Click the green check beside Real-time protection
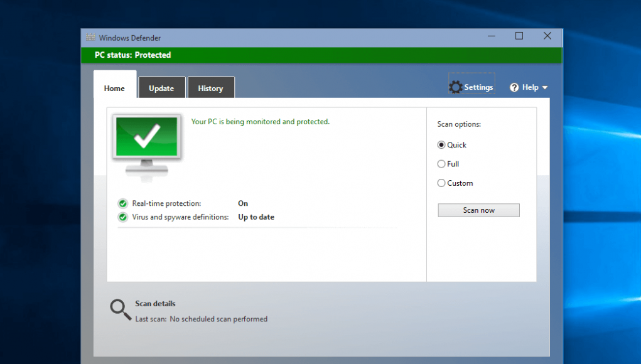 pos(122,203)
